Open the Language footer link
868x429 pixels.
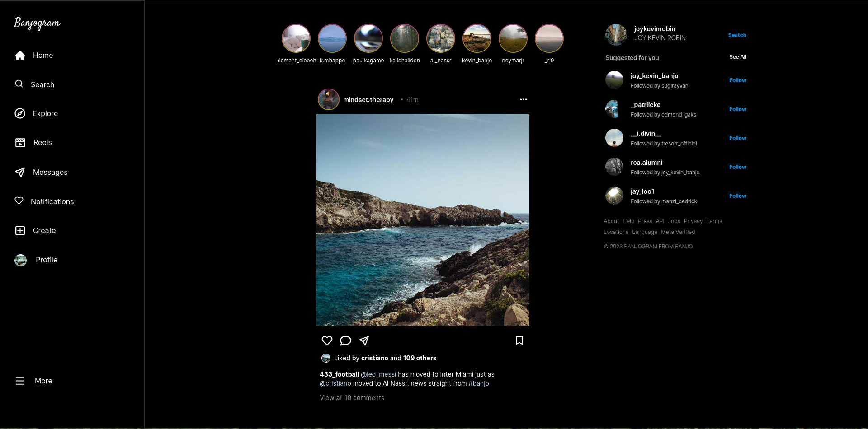click(645, 232)
